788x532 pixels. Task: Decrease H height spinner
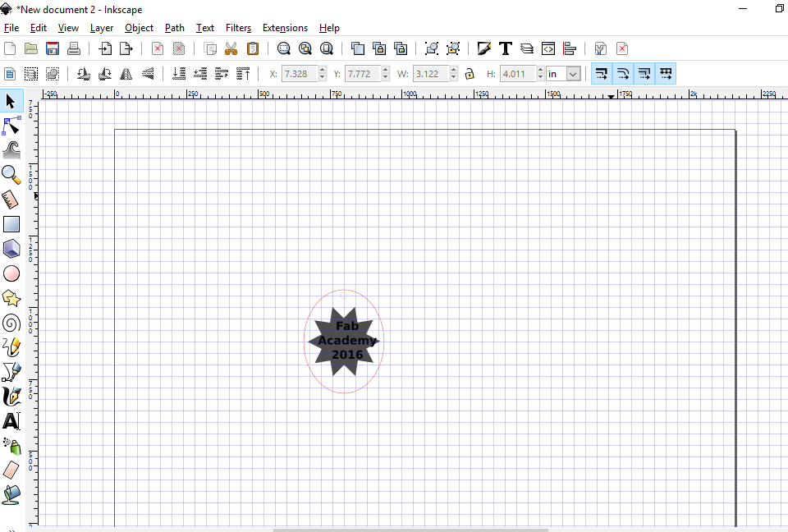point(540,77)
